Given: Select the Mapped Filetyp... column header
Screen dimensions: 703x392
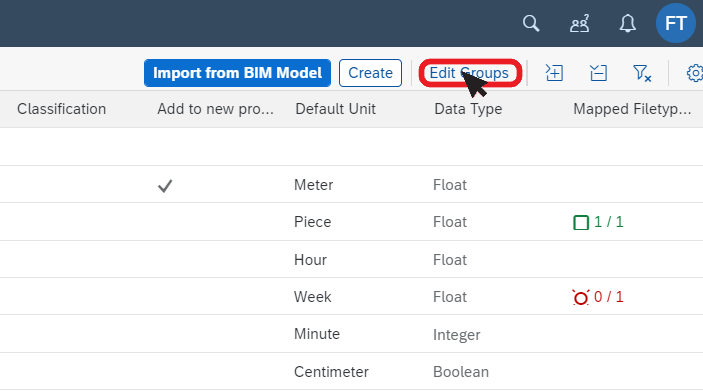Looking at the screenshot, I should point(632,109).
